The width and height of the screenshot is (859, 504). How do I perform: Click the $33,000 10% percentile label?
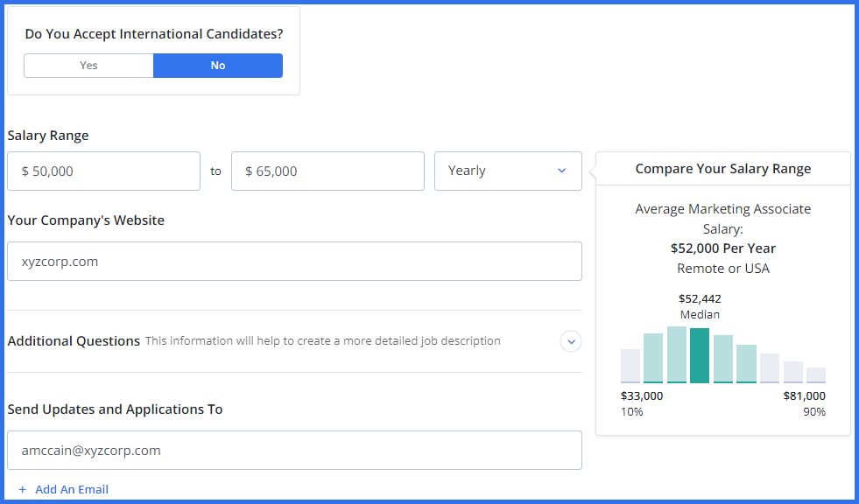(641, 403)
